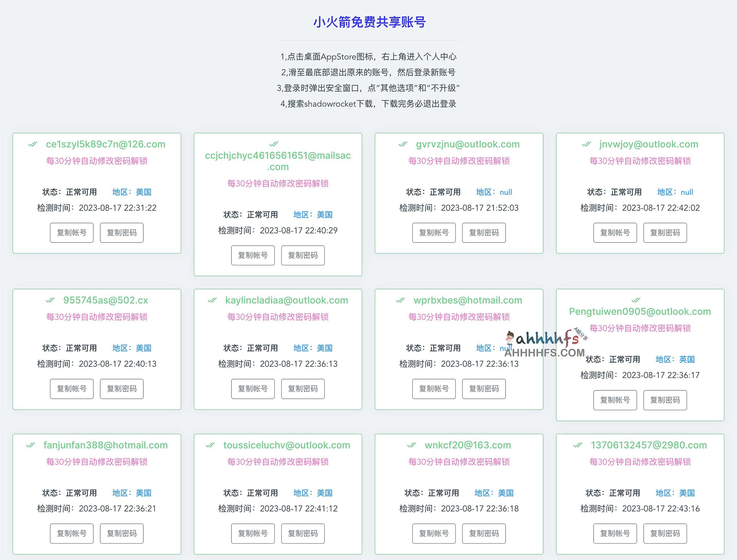
Task: Click 复制帐号 for 955745as@502.cx
Action: coord(71,389)
